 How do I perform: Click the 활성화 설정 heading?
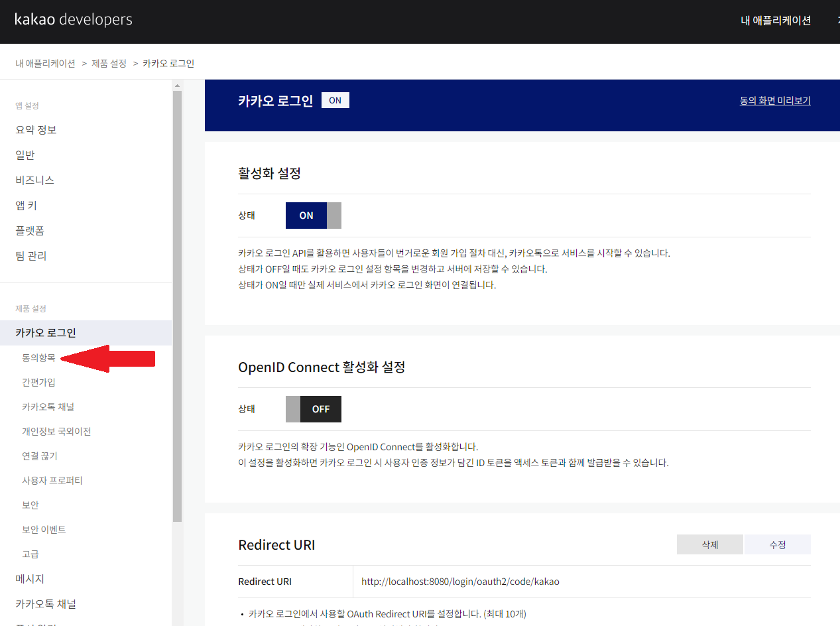point(269,174)
